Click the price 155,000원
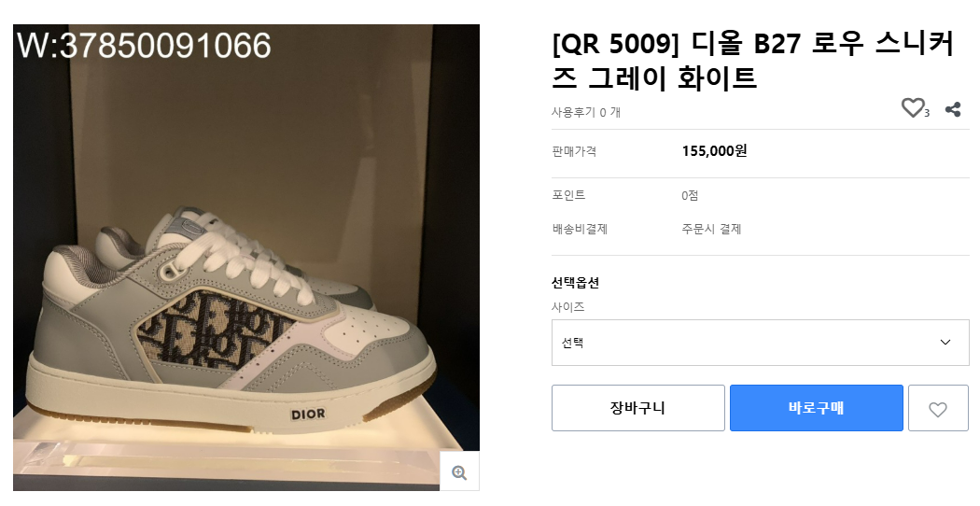Screen dimensions: 980x506 click(714, 151)
